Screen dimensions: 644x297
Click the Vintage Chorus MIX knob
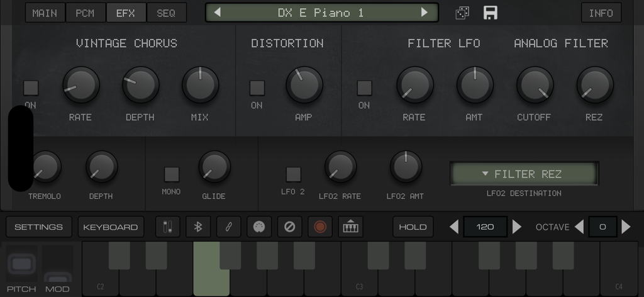200,84
